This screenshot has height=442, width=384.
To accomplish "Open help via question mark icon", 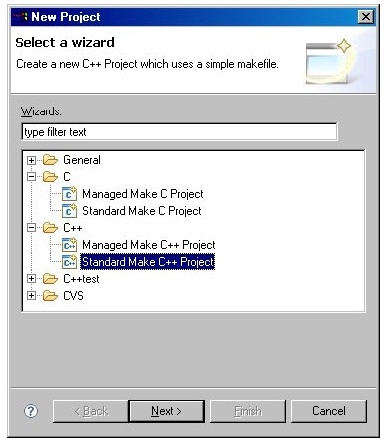I will 31,411.
